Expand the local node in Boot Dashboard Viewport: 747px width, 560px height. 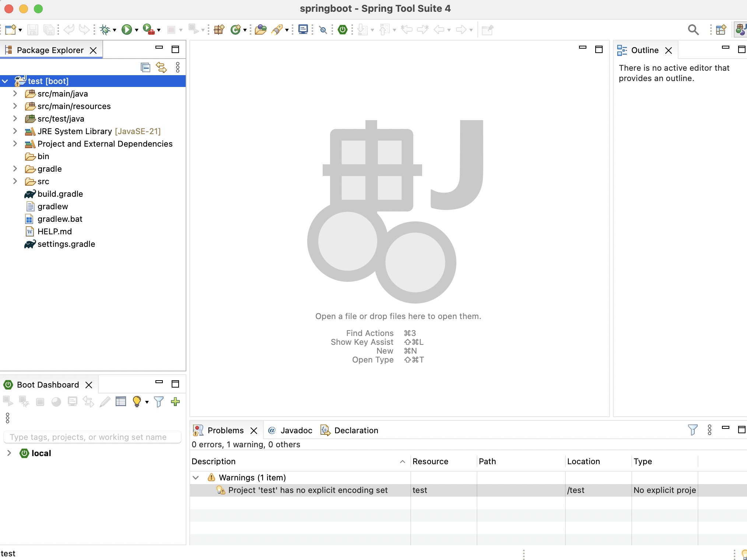(9, 453)
